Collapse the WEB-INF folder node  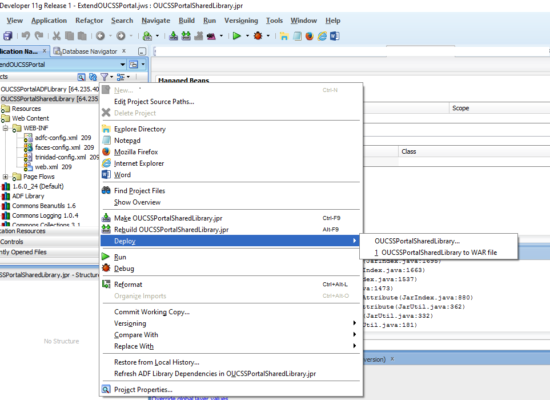tap(5, 128)
